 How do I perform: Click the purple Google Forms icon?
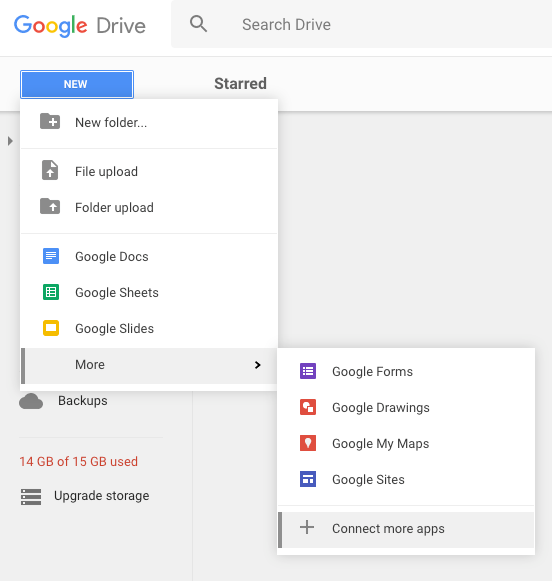(x=308, y=371)
